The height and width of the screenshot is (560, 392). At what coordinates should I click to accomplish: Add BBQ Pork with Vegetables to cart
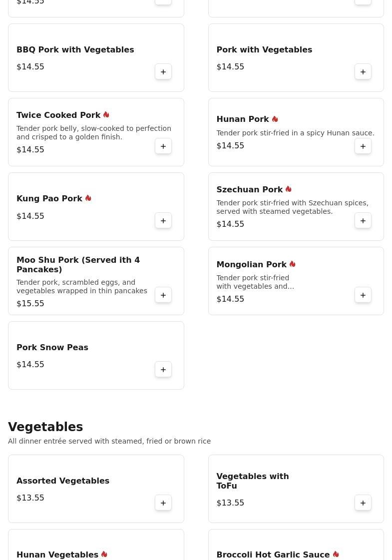163,72
